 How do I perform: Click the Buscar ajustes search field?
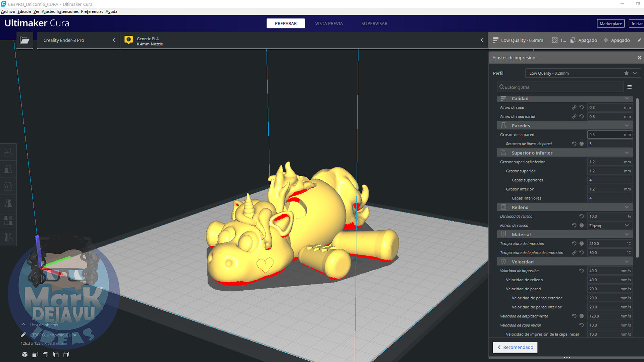[x=560, y=87]
